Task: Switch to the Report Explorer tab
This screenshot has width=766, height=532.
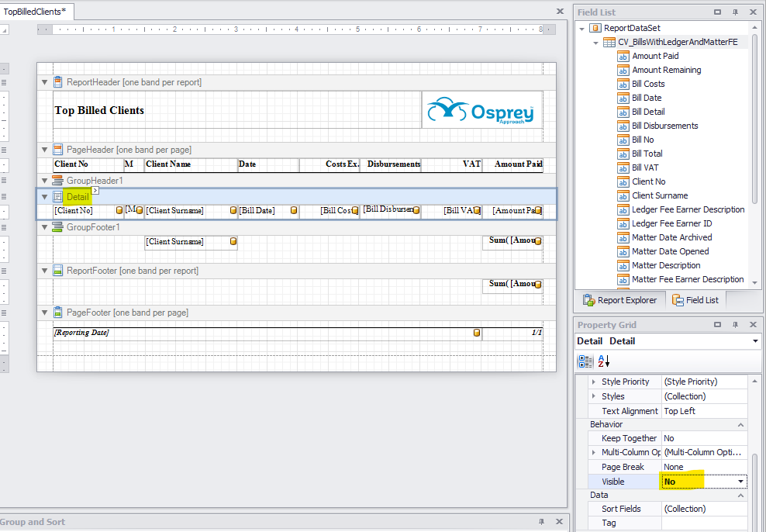Action: tap(620, 300)
